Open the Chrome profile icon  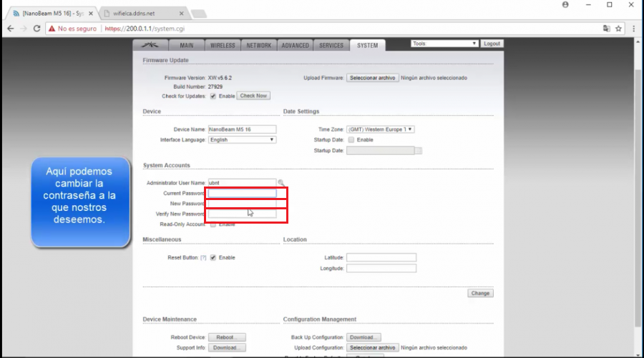(565, 4)
